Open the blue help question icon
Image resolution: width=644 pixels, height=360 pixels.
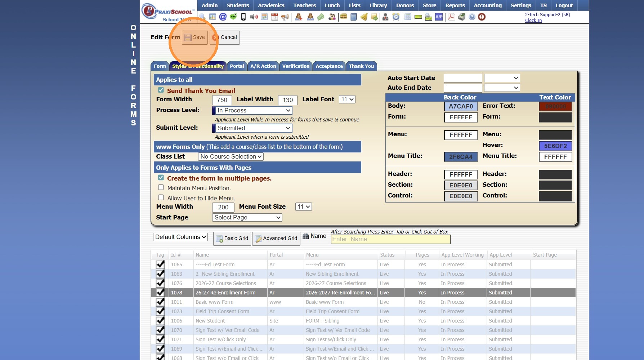(x=472, y=17)
